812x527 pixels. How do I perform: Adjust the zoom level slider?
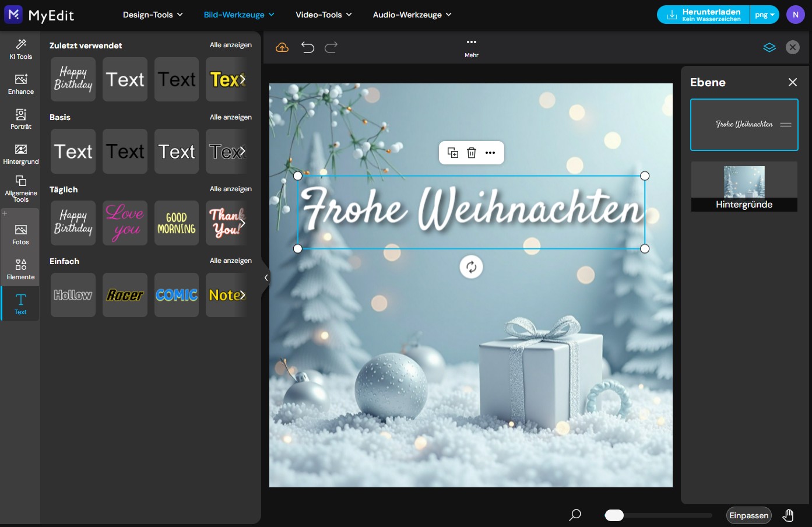click(614, 515)
